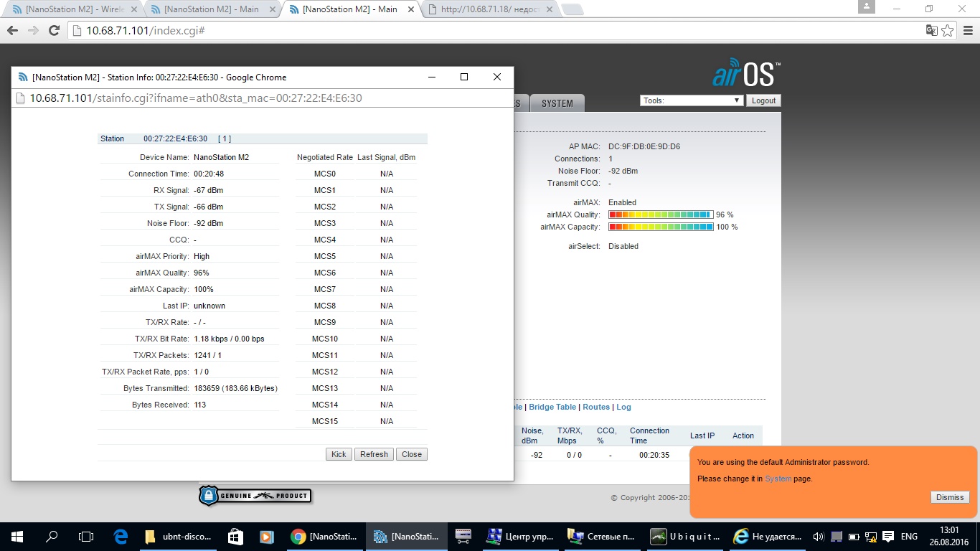Screen dimensions: 980x551
Task: Open the media player taskbar icon
Action: [266, 537]
